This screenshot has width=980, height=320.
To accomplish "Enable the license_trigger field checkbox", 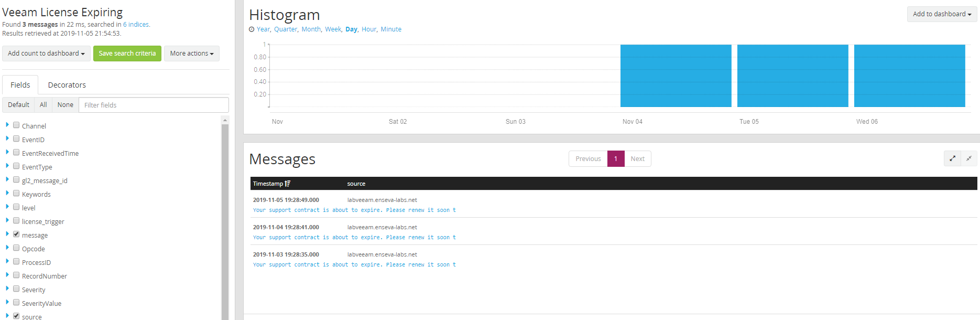I will (x=16, y=220).
